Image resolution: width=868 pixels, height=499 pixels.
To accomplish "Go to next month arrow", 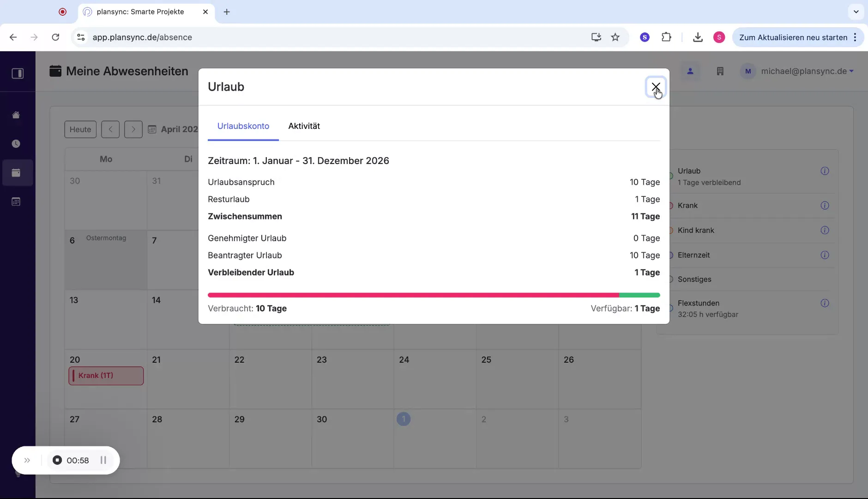I will pos(133,129).
